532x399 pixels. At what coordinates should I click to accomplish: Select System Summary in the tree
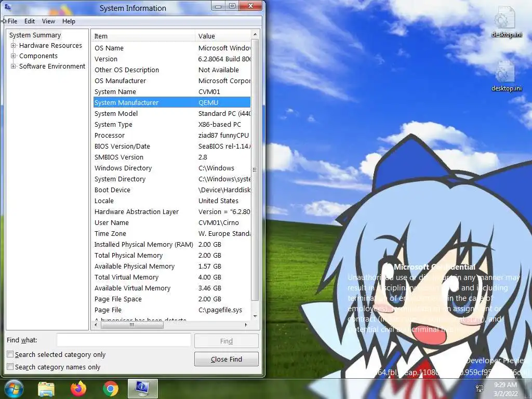click(35, 35)
